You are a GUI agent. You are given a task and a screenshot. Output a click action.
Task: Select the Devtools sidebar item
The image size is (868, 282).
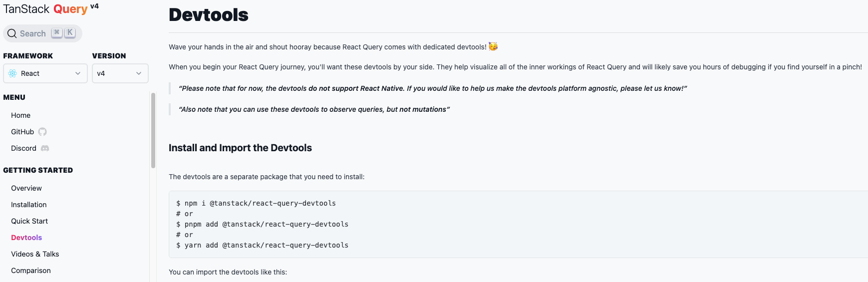click(26, 238)
